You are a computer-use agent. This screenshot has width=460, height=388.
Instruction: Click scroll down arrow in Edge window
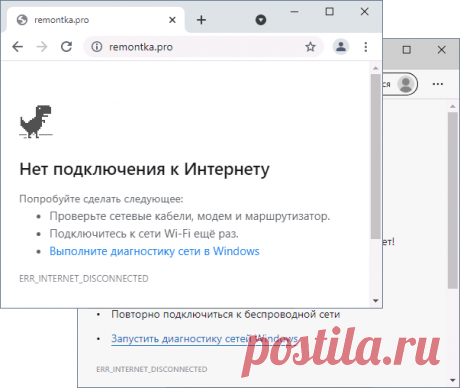click(452, 380)
